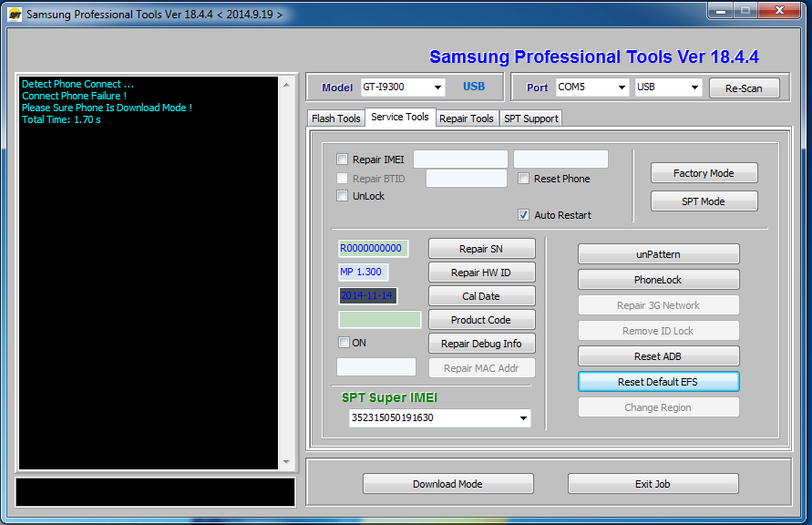812x525 pixels.
Task: Click the serial number field R0000000000
Action: (x=373, y=249)
